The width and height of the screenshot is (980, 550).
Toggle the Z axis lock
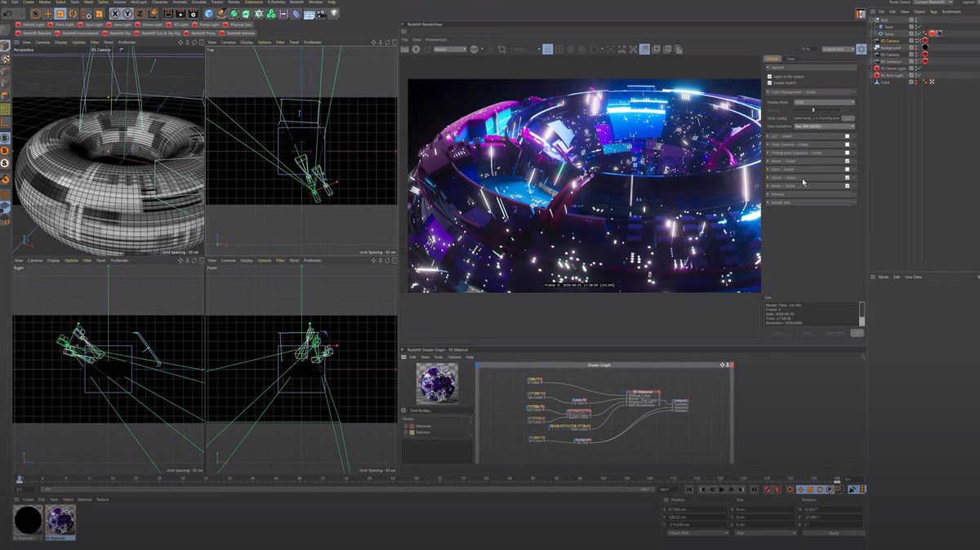140,13
